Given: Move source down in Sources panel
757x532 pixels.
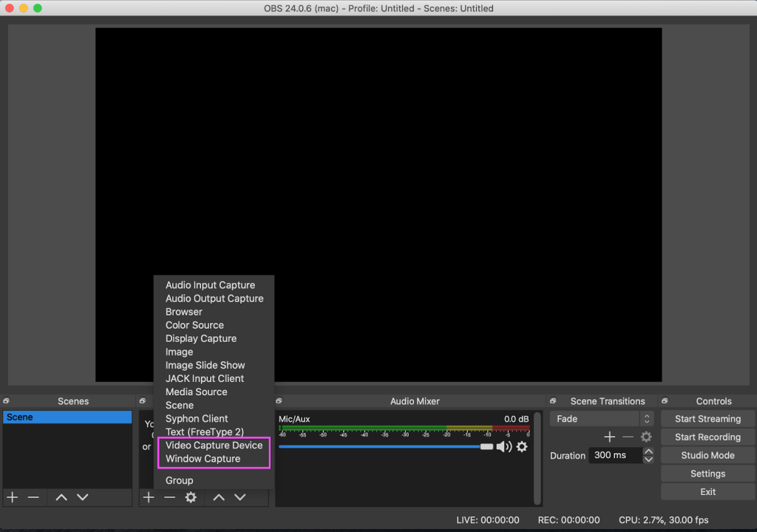Looking at the screenshot, I should [240, 497].
